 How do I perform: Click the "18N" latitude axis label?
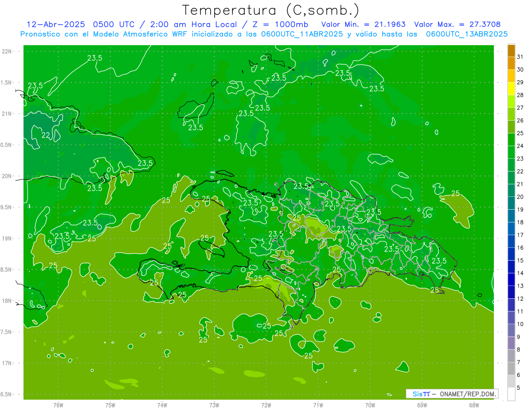click(7, 301)
